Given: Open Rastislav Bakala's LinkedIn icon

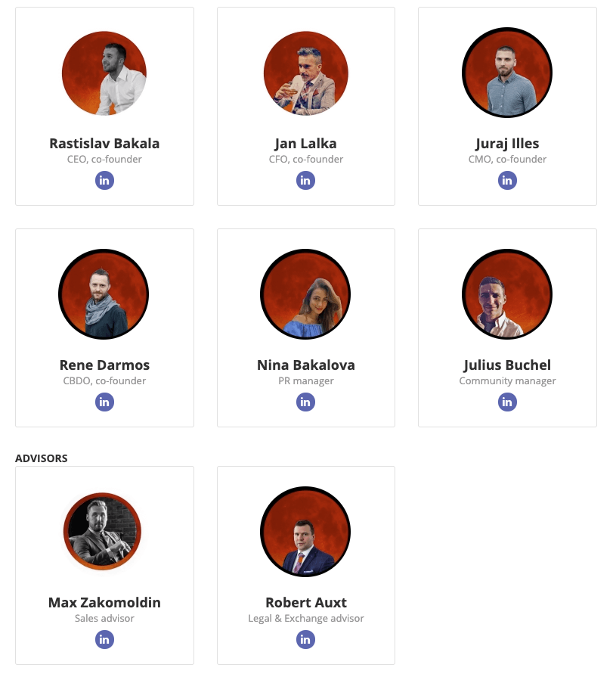Looking at the screenshot, I should (104, 181).
